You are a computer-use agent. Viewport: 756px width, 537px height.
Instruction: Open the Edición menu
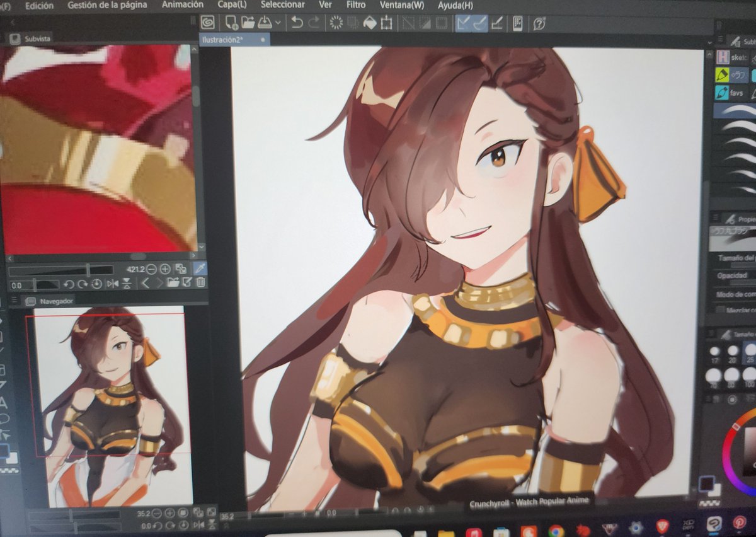click(39, 5)
